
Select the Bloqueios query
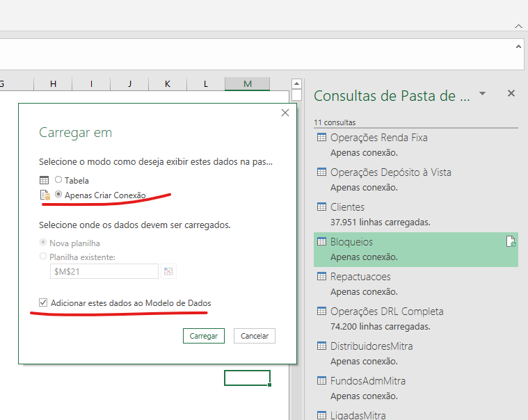click(x=415, y=250)
